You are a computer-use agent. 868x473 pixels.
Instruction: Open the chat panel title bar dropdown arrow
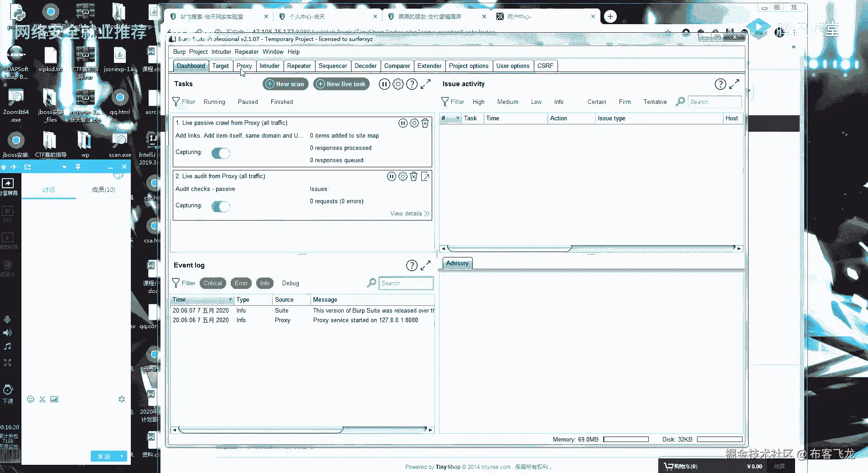[64, 167]
